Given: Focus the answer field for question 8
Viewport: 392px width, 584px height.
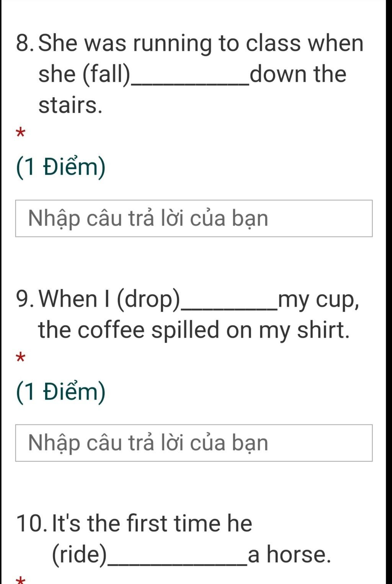Looking at the screenshot, I should (194, 219).
